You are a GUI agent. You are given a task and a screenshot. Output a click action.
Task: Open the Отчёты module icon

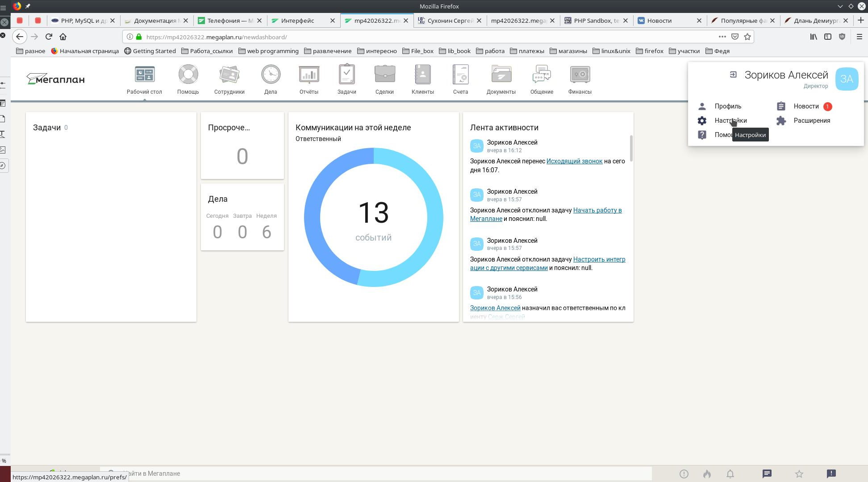tap(309, 75)
